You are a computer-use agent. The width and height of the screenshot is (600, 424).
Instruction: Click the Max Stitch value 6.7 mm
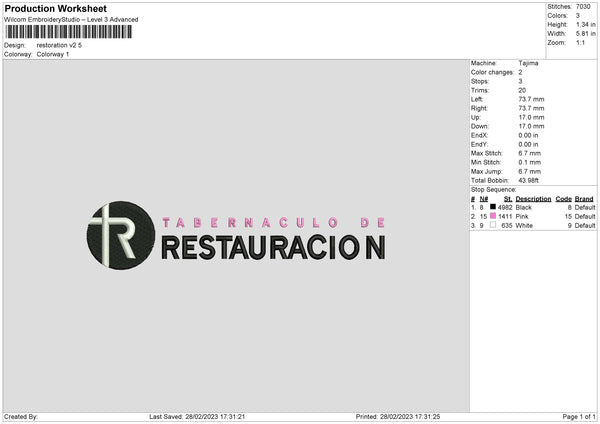(530, 153)
